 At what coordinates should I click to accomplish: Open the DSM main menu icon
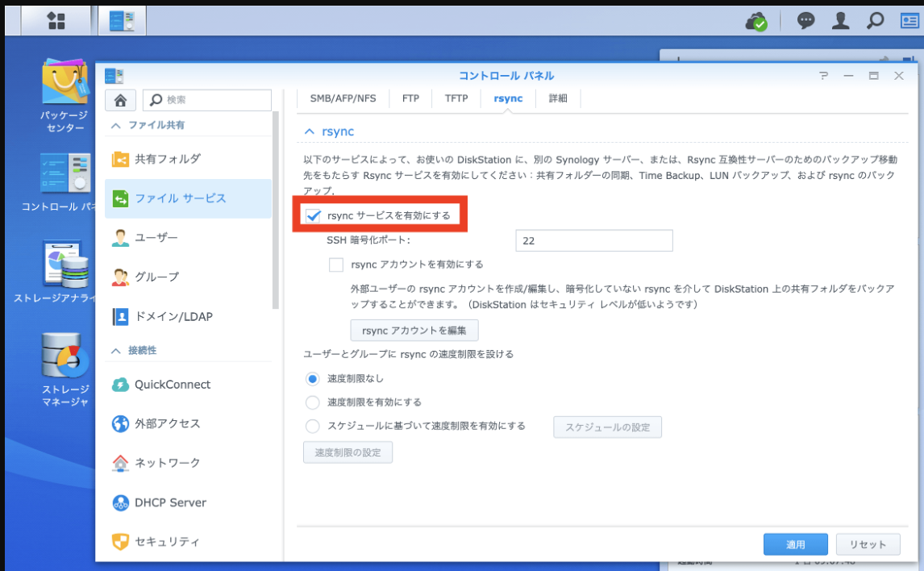click(56, 21)
